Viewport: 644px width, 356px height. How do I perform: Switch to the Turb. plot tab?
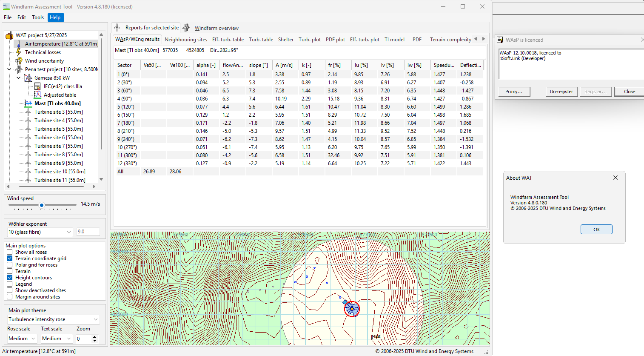tap(310, 40)
